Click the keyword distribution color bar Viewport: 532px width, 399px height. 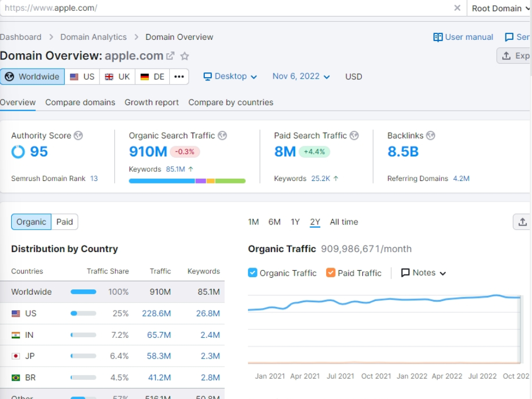(187, 181)
